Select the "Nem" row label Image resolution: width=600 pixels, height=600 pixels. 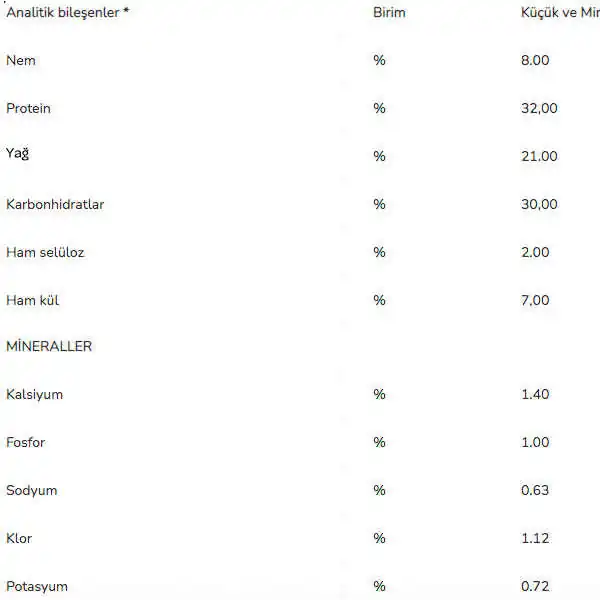pos(21,60)
